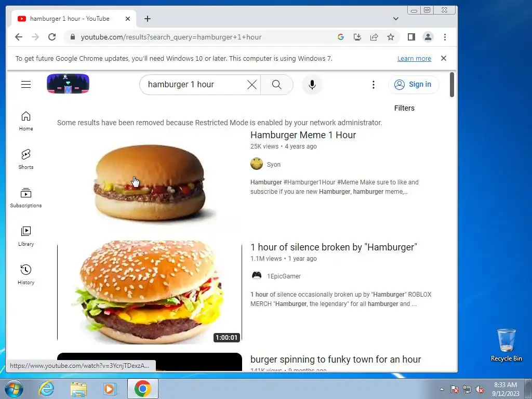Click the install app icon in address bar
Screen dimensions: 532x399
click(x=357, y=37)
